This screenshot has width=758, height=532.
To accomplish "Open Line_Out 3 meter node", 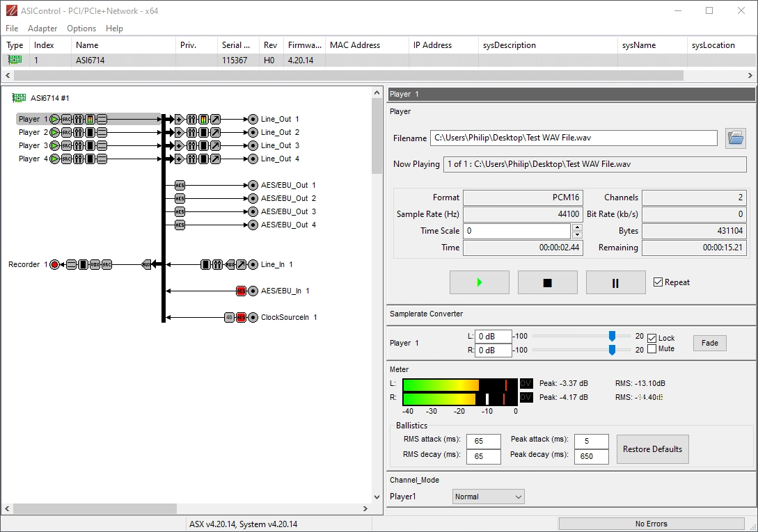I will click(x=203, y=145).
